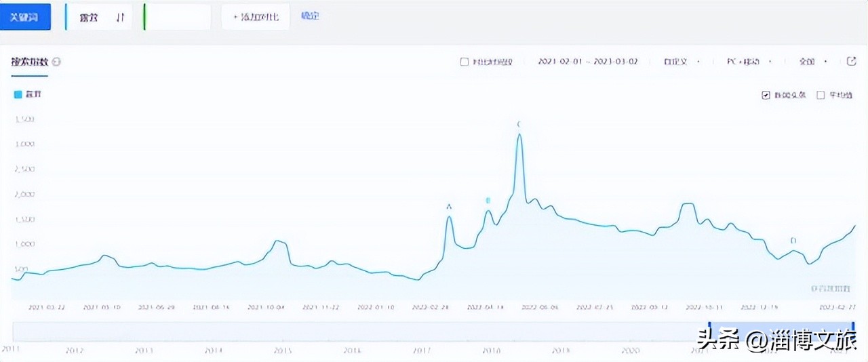The height and width of the screenshot is (362, 868).
Task: Click the blue 关键词 tab button
Action: tap(25, 17)
